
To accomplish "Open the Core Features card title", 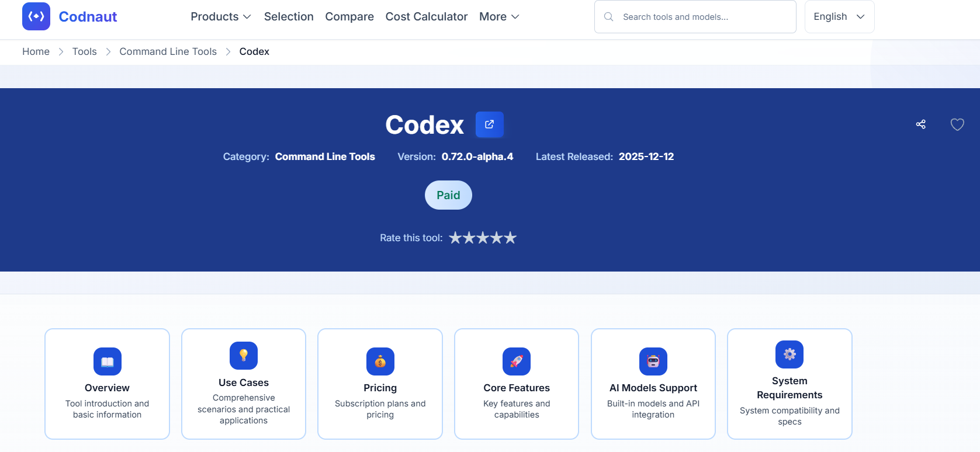I will [517, 388].
